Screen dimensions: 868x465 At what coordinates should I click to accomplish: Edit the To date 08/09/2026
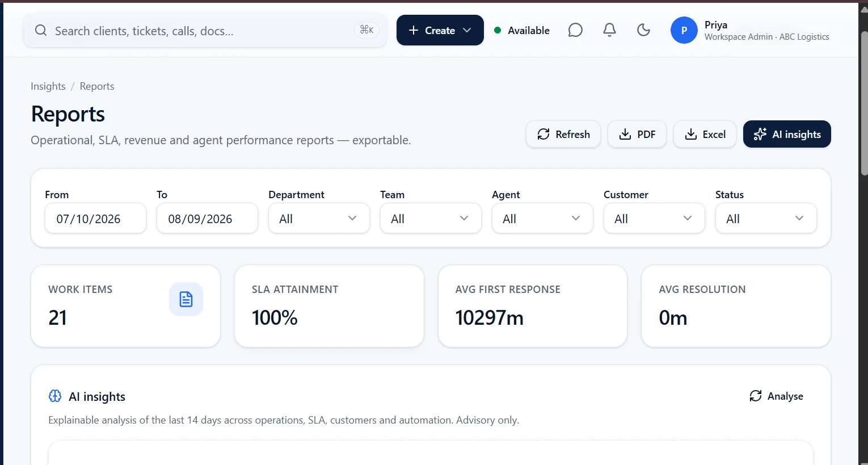(207, 219)
